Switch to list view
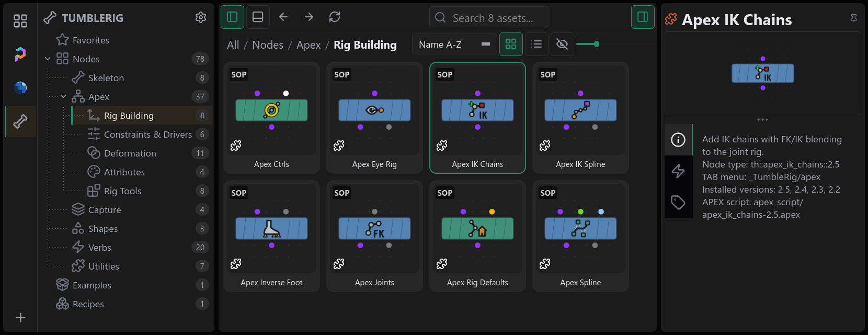 click(x=536, y=44)
